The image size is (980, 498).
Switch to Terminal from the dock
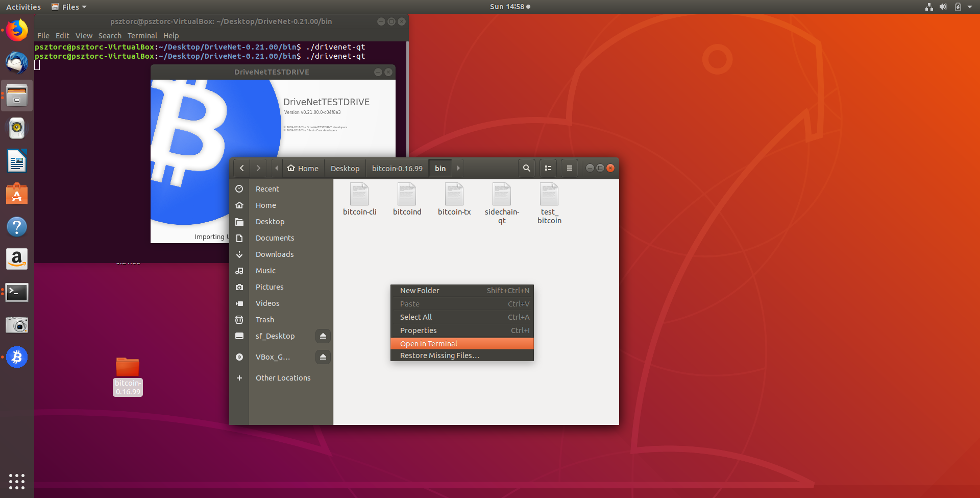[17, 292]
